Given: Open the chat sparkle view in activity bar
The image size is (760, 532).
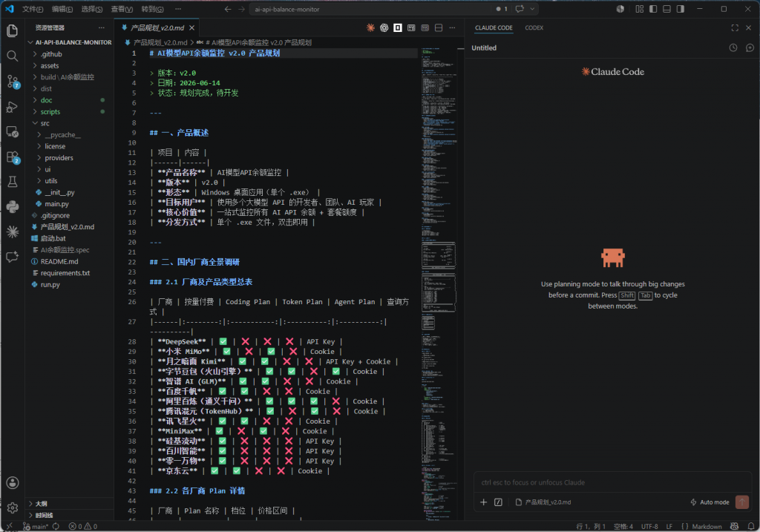Looking at the screenshot, I should click(13, 257).
